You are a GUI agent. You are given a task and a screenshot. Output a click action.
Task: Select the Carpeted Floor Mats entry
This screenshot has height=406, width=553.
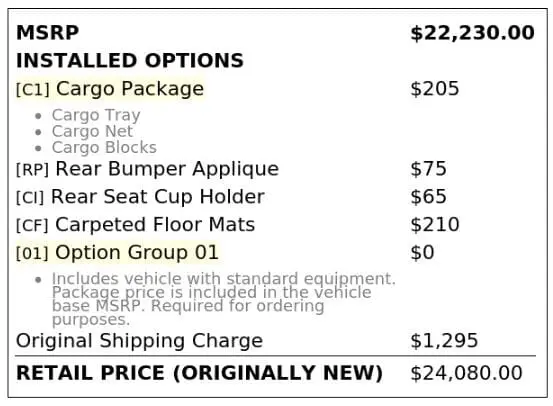coord(135,225)
